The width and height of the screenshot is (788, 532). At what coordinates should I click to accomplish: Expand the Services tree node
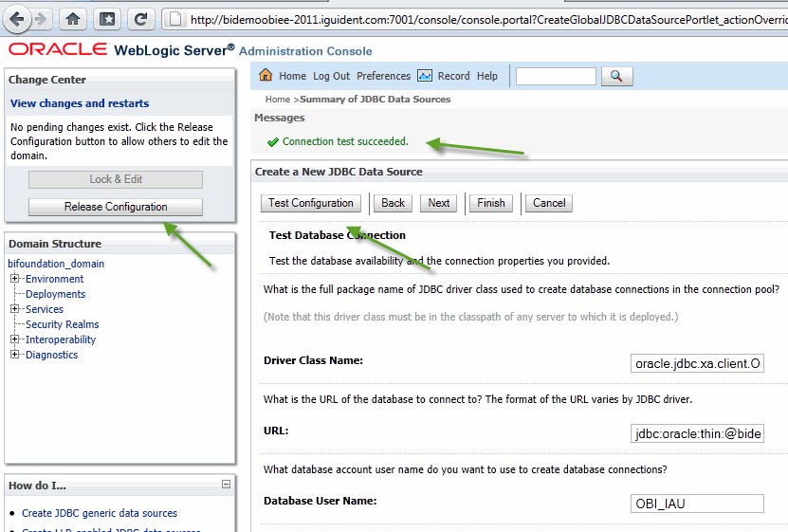pos(14,309)
